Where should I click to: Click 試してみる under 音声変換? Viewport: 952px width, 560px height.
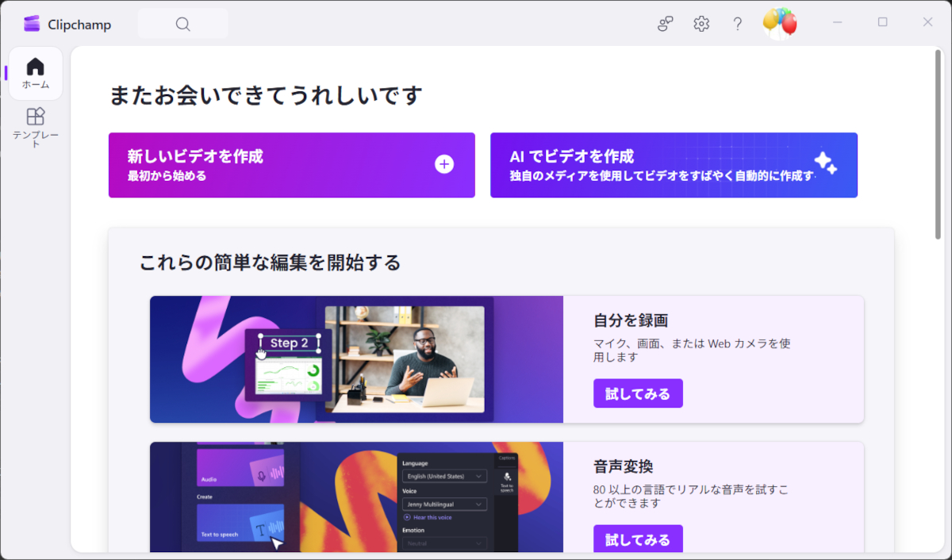638,539
